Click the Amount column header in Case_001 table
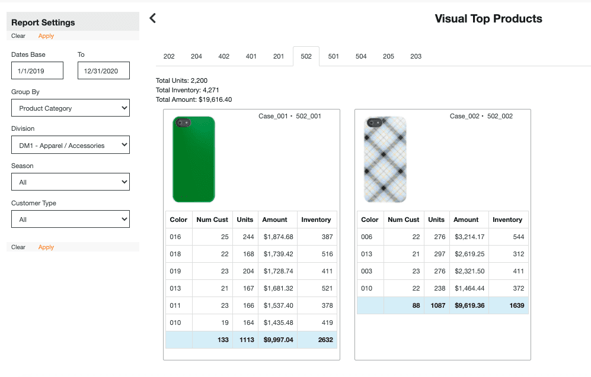This screenshot has height=377, width=591. click(275, 220)
